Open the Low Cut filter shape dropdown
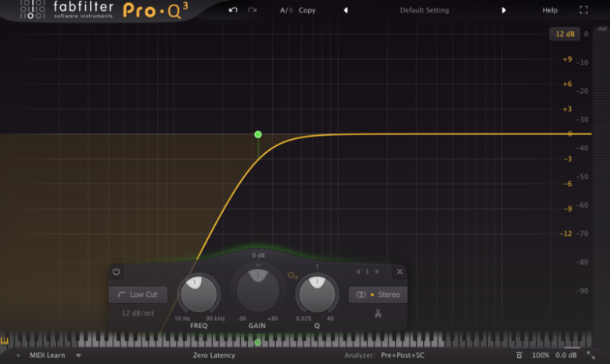Viewport: 610px width, 364px height. coord(138,294)
